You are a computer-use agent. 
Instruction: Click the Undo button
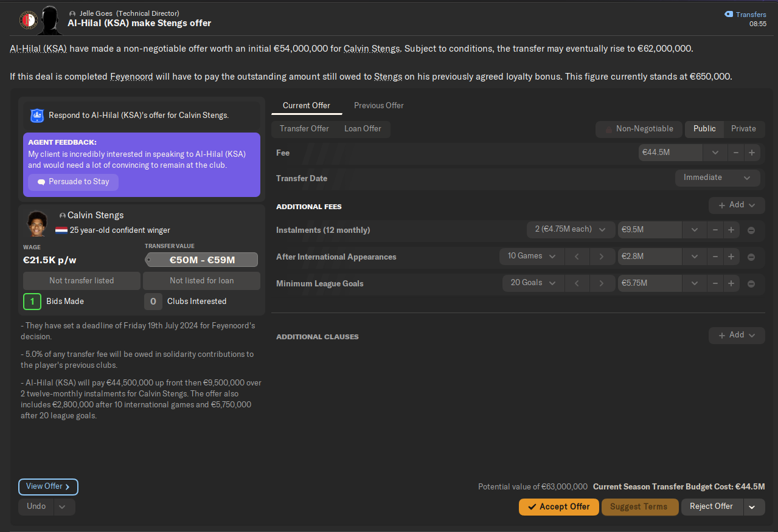pos(36,506)
